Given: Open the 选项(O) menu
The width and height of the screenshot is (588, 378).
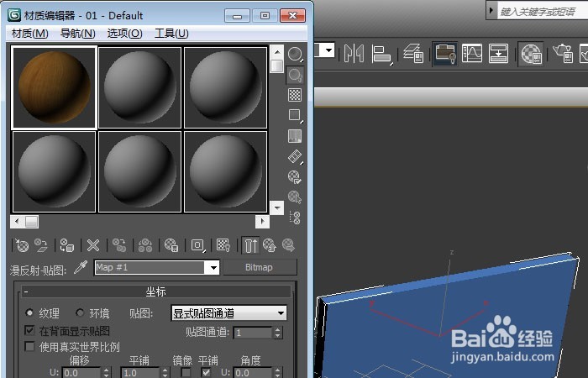Looking at the screenshot, I should [x=124, y=34].
